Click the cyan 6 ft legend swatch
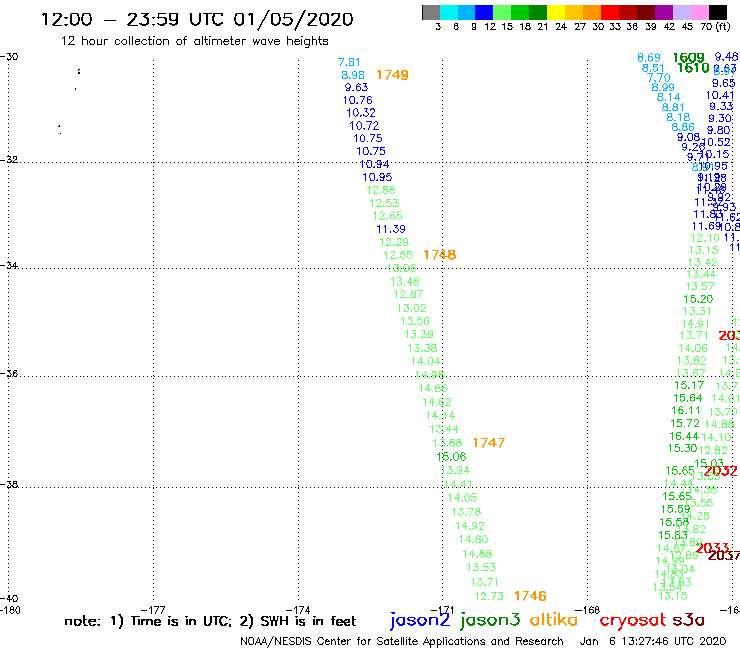Screen dimensions: 740x650 click(448, 12)
